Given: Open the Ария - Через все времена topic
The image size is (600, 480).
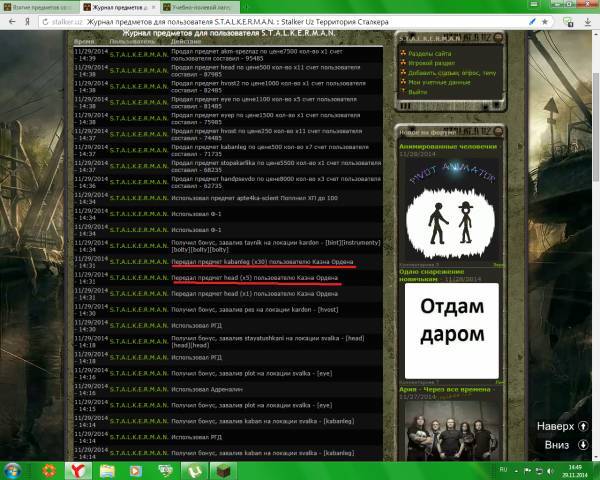Looking at the screenshot, I should [x=446, y=389].
